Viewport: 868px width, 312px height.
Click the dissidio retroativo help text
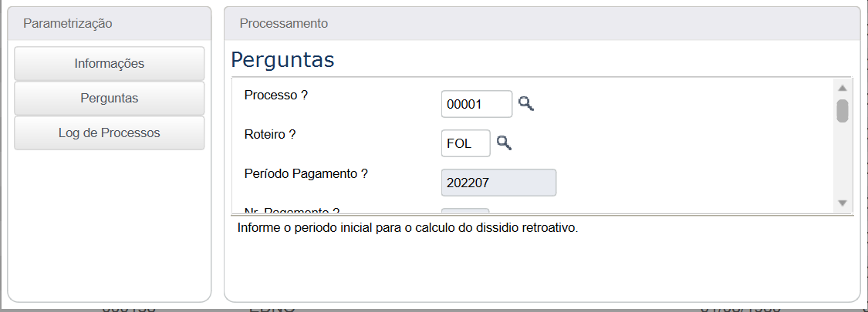407,228
